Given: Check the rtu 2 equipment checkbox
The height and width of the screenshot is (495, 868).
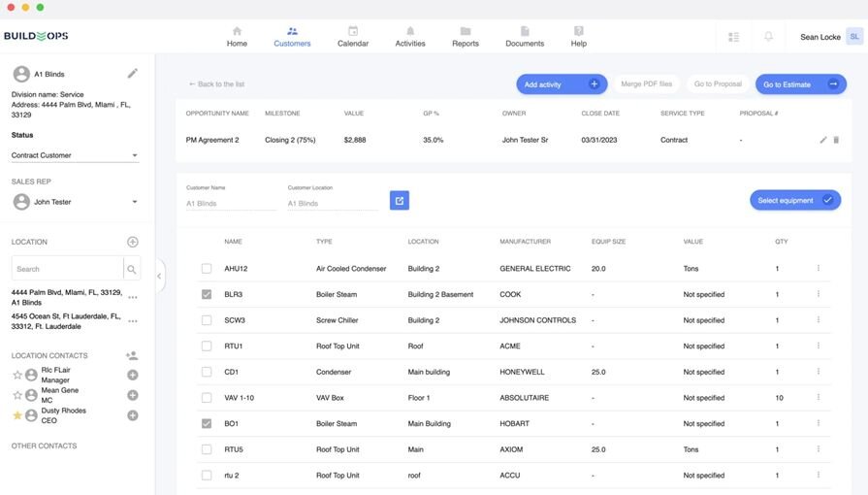Looking at the screenshot, I should (x=207, y=475).
